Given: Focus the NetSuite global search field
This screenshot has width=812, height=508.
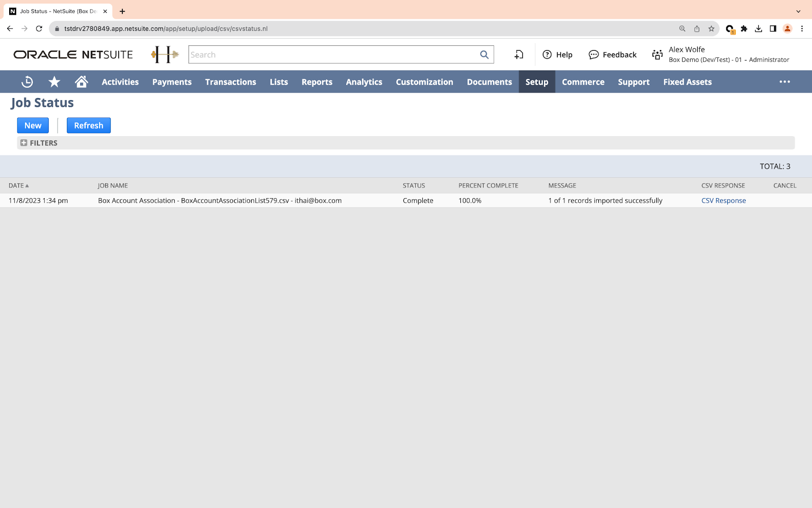Looking at the screenshot, I should [332, 55].
